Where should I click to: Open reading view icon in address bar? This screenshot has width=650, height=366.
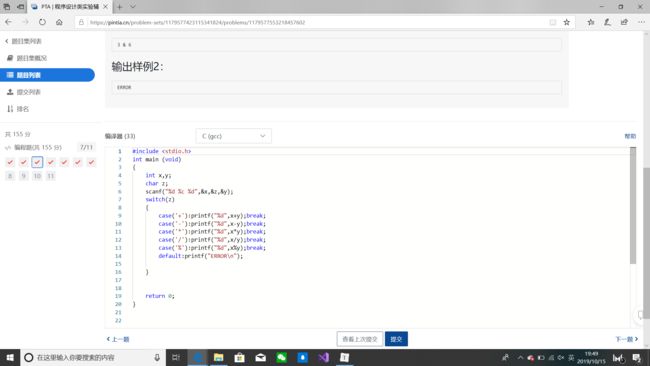coord(553,22)
